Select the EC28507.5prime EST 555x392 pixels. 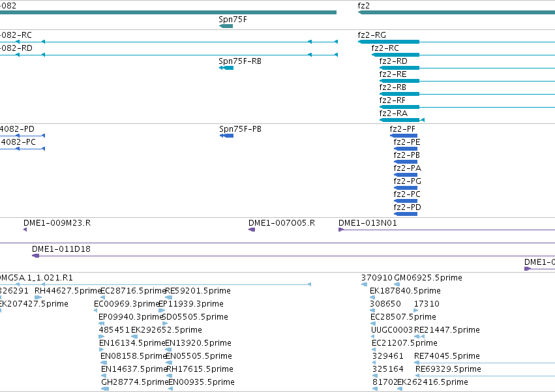tap(372, 324)
